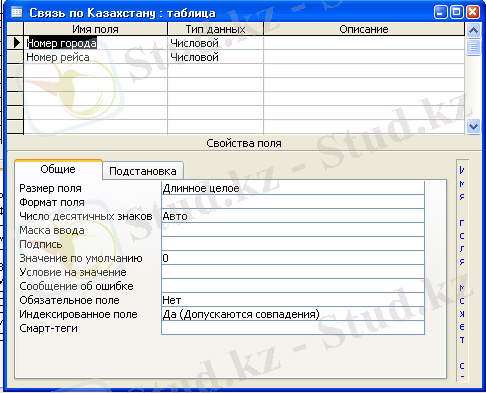The width and height of the screenshot is (486, 393).
Task: Open the Общие properties tab
Action: (x=58, y=169)
